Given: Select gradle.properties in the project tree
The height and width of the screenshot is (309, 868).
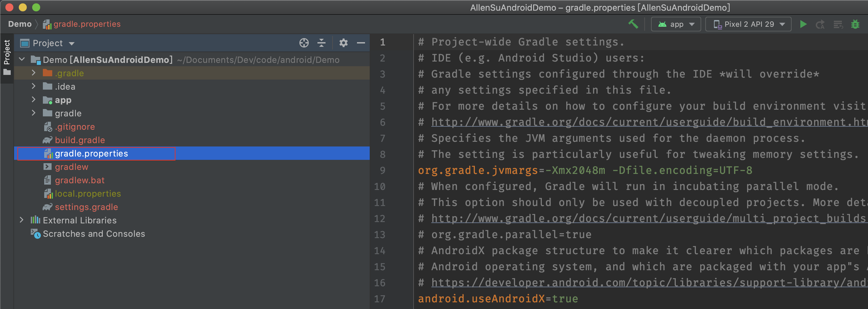Looking at the screenshot, I should [192, 153].
